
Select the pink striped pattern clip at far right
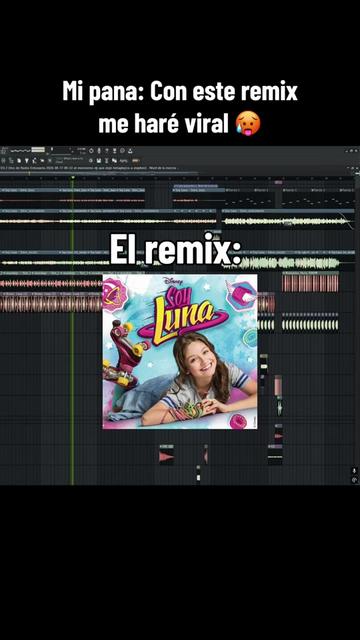coord(310,282)
